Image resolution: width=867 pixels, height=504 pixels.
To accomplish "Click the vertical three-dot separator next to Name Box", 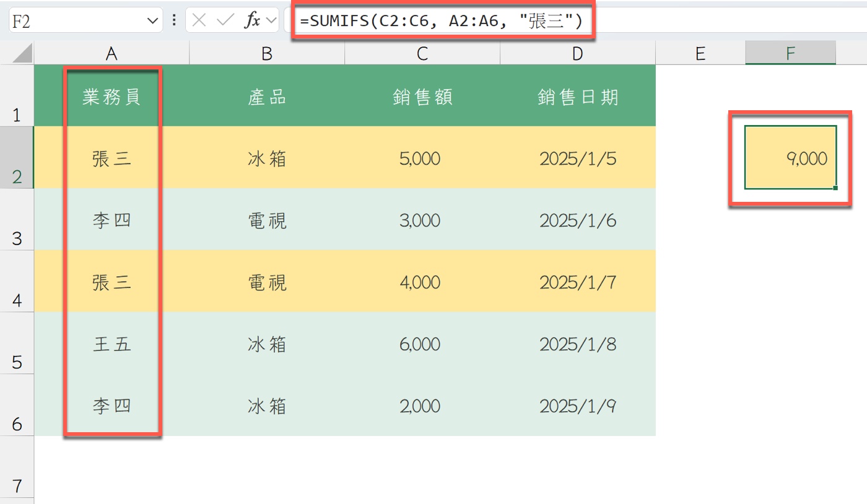I will (x=173, y=20).
